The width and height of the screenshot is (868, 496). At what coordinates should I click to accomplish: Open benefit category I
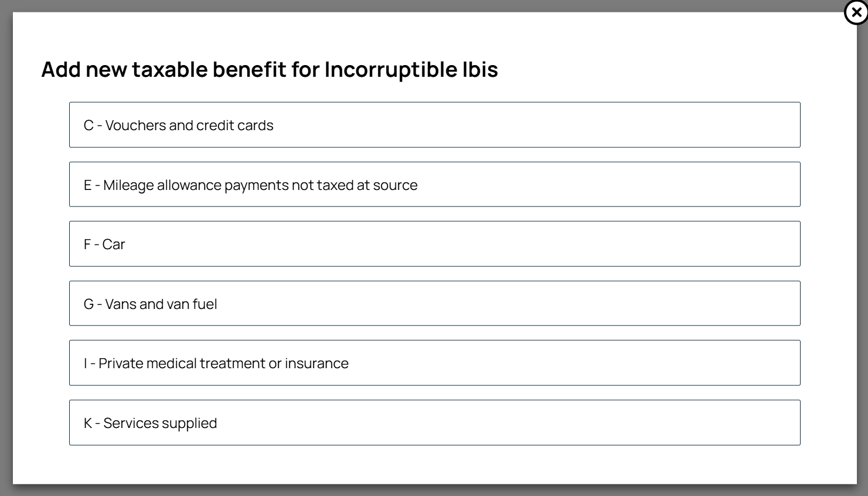click(x=434, y=363)
